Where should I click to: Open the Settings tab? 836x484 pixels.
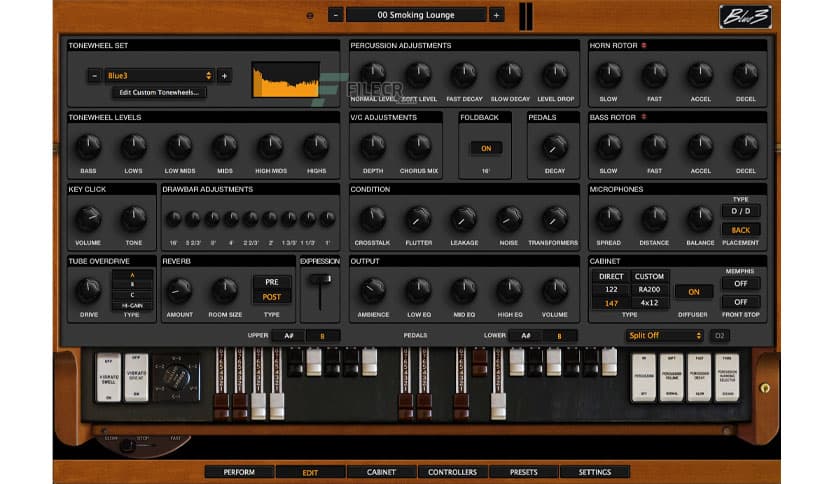595,472
